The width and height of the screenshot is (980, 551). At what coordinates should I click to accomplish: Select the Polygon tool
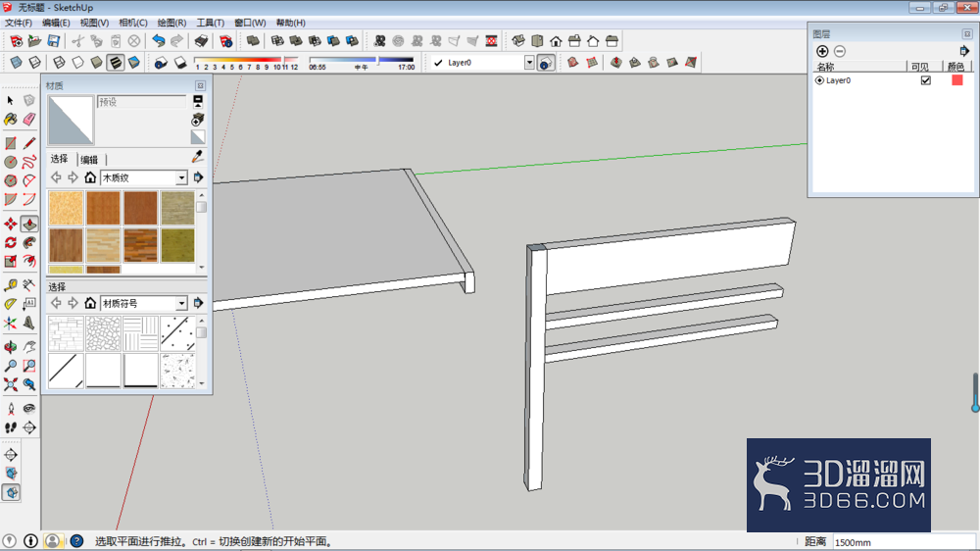pos(11,180)
